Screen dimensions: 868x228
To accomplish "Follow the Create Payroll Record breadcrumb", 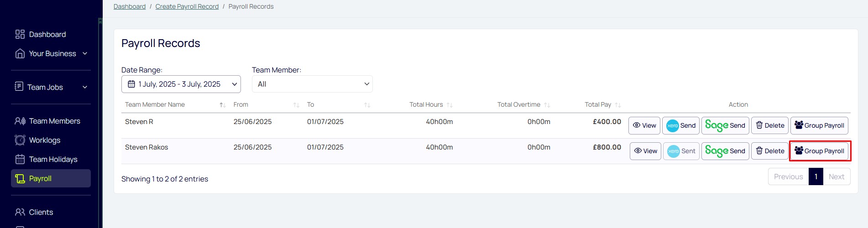I will [187, 6].
